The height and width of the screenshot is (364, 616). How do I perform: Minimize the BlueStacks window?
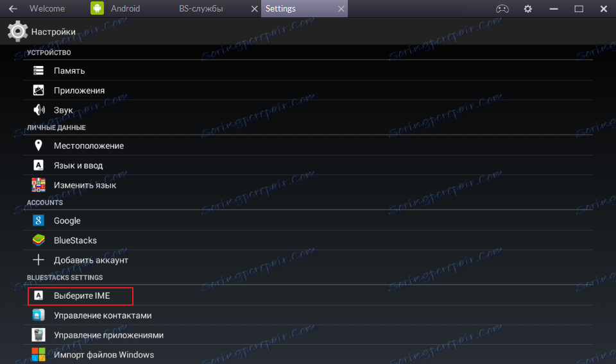pos(554,8)
